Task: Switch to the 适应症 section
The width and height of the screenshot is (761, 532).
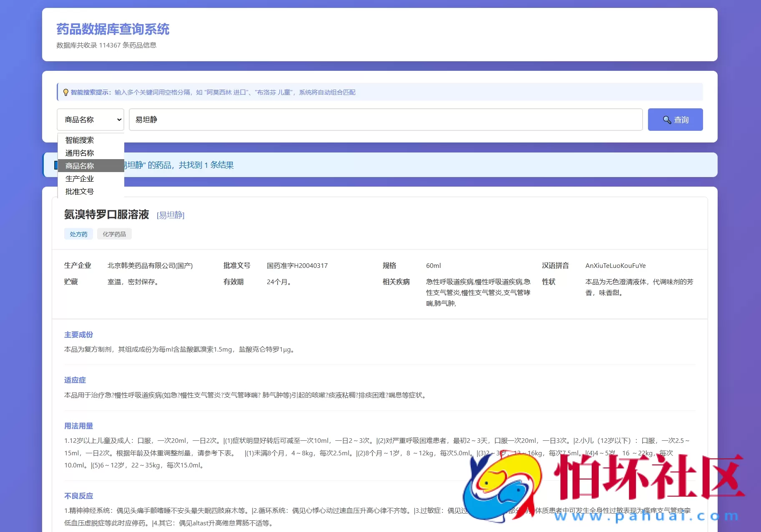Action: tap(75, 380)
